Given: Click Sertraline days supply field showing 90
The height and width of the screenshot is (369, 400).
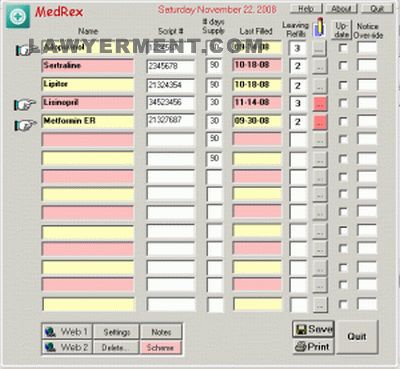Looking at the screenshot, I should pyautogui.click(x=214, y=66).
